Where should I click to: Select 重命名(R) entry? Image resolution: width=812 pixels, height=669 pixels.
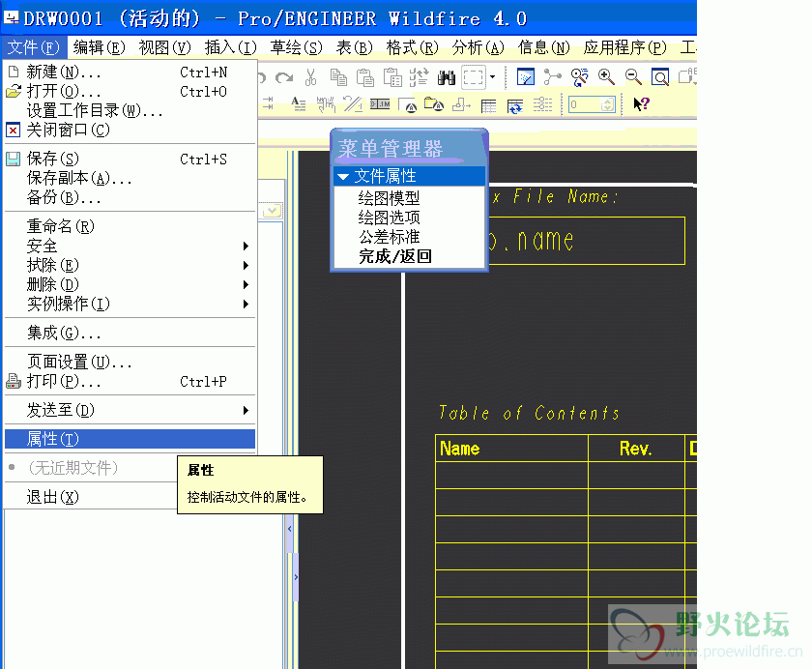[130, 226]
